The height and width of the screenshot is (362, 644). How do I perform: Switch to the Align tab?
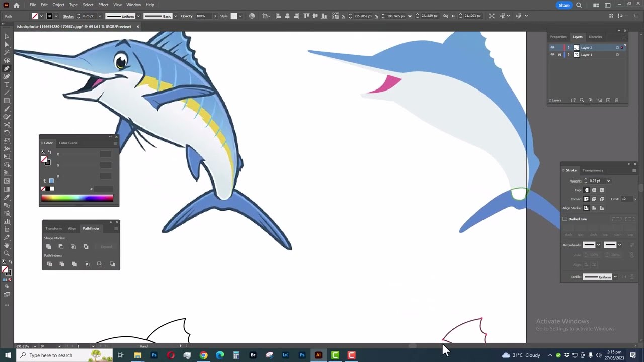click(x=72, y=228)
